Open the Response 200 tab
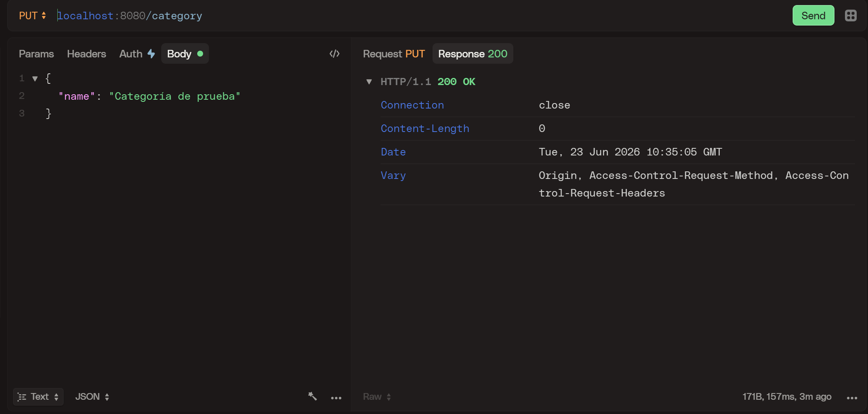Screen dimensions: 868x414 pyautogui.click(x=473, y=54)
